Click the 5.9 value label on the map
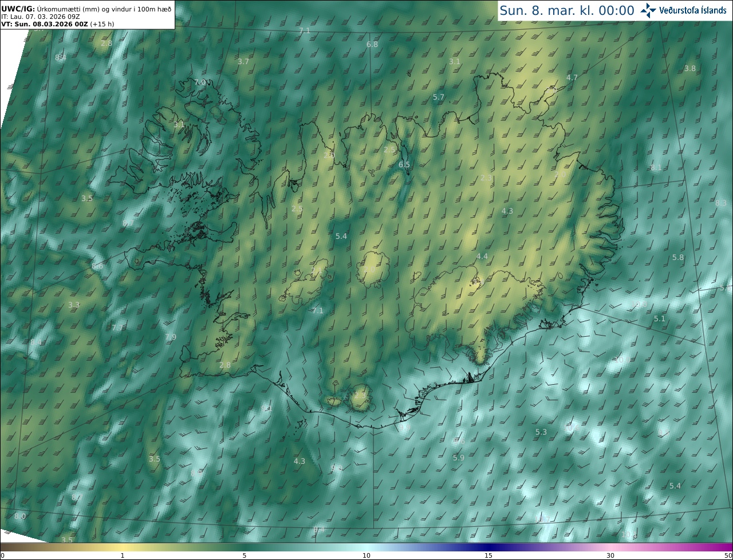Screen dimensions: 733x560 (x=459, y=458)
